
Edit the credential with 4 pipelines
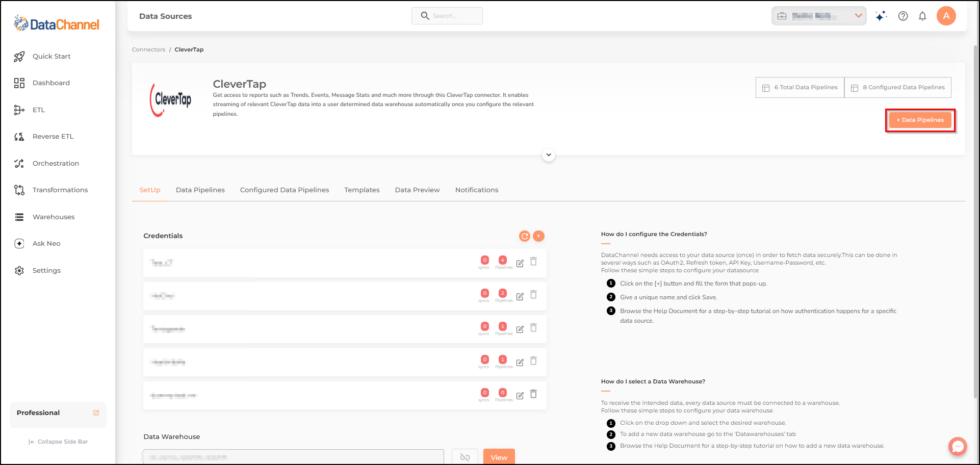[x=520, y=264]
